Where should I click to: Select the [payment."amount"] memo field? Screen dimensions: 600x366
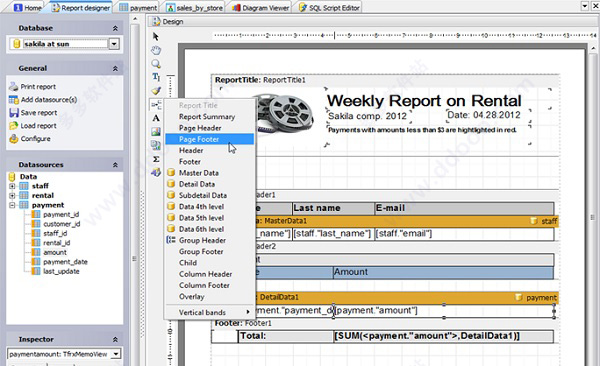pyautogui.click(x=444, y=310)
